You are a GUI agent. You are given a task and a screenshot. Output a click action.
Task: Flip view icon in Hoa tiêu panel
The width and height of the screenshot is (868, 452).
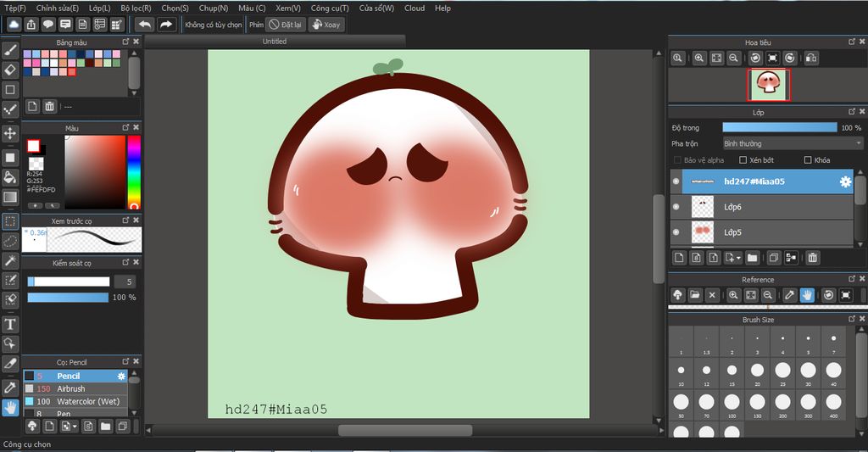[811, 59]
